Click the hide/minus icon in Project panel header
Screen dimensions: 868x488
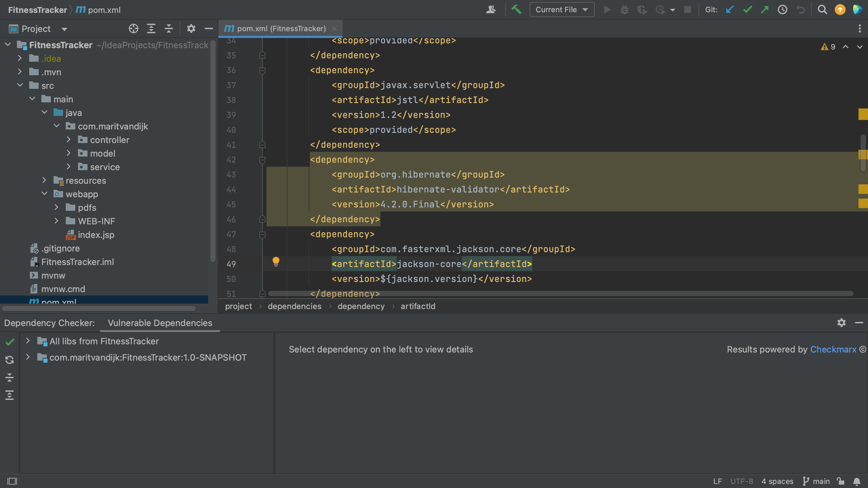click(x=209, y=28)
